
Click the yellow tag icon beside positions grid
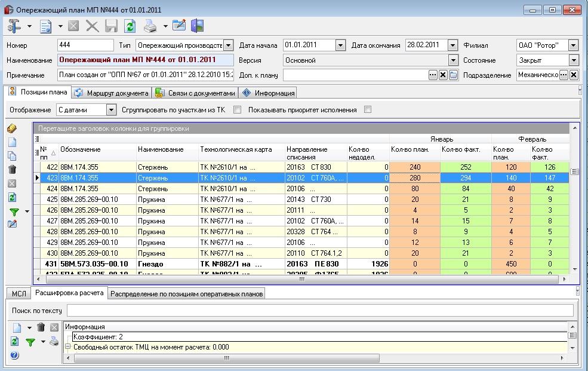coord(12,128)
